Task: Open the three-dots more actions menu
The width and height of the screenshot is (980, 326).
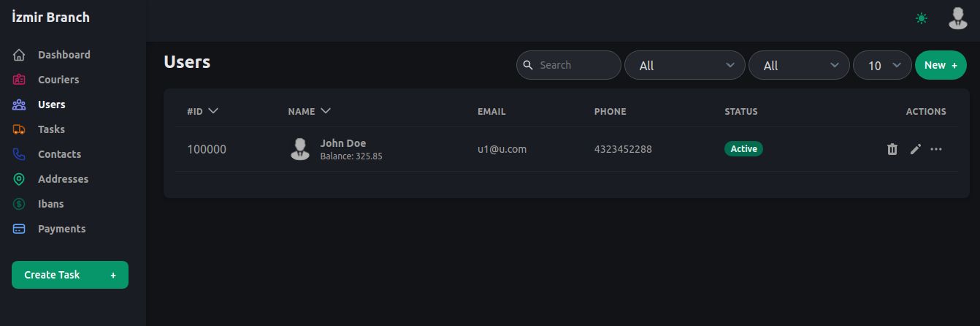Action: click(936, 149)
